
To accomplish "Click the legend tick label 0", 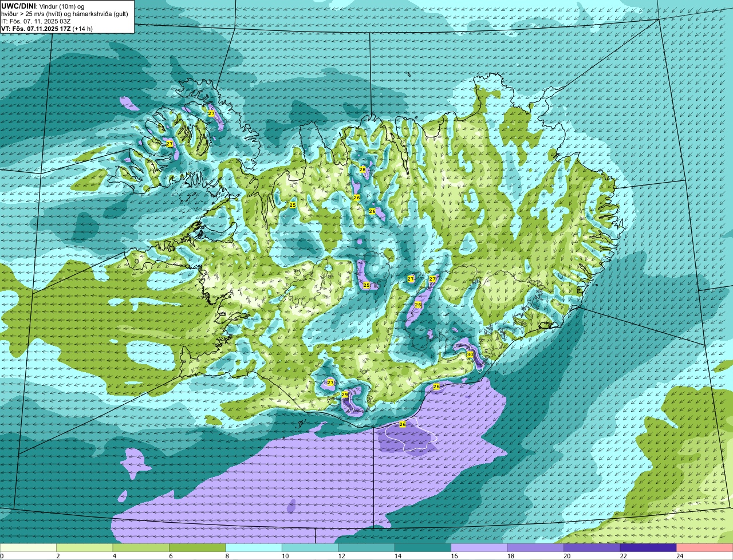I will pos(2,556).
